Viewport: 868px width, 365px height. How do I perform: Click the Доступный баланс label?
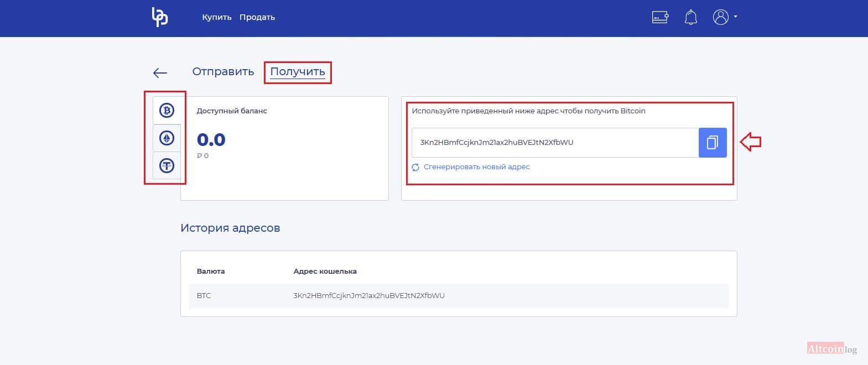tap(232, 111)
